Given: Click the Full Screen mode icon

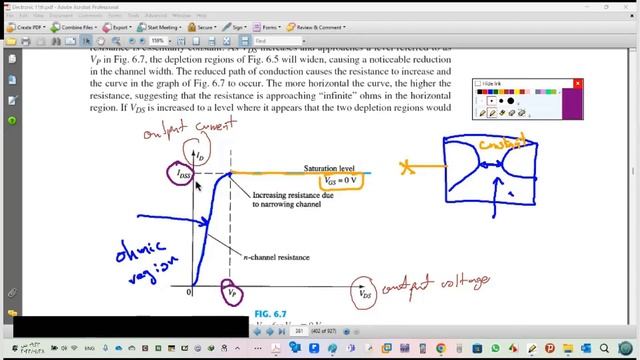Looking at the screenshot, I should [x=227, y=41].
